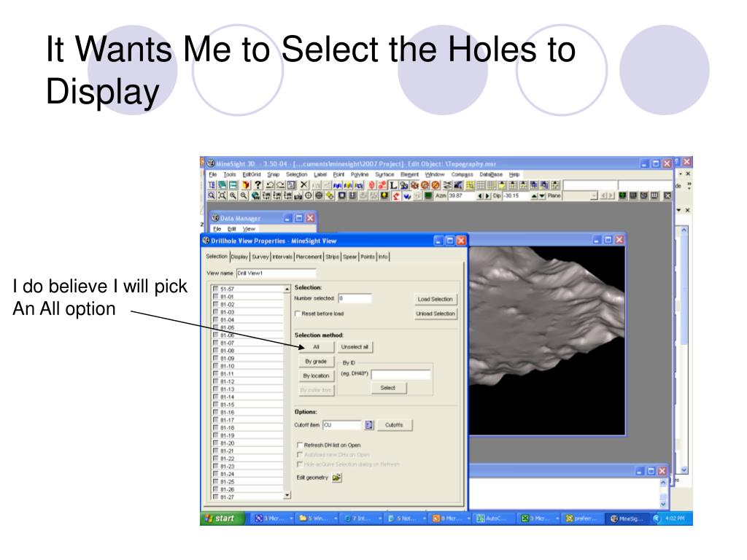Viewport: 747px width, 560px height.
Task: Click the Dip up arrow stepper
Action: (x=534, y=195)
